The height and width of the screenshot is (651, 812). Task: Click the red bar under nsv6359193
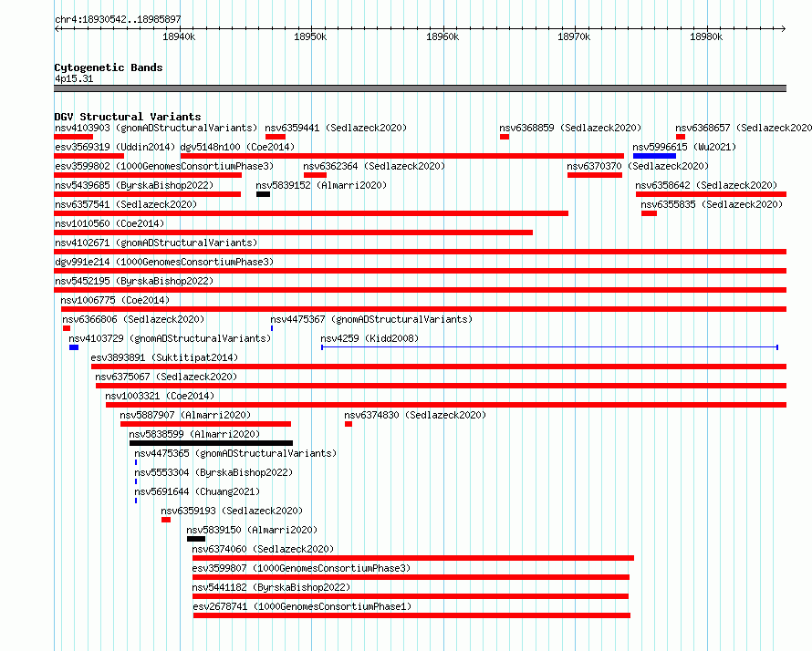click(x=166, y=520)
